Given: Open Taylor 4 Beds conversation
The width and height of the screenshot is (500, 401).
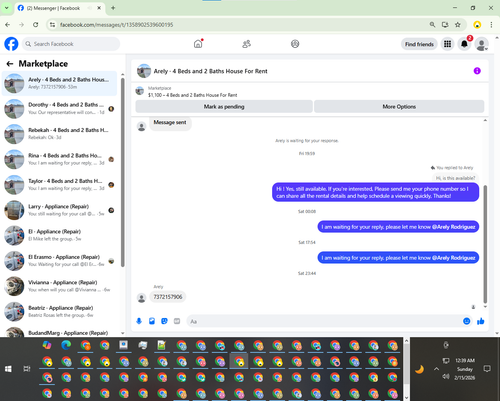Looking at the screenshot, I should click(59, 185).
